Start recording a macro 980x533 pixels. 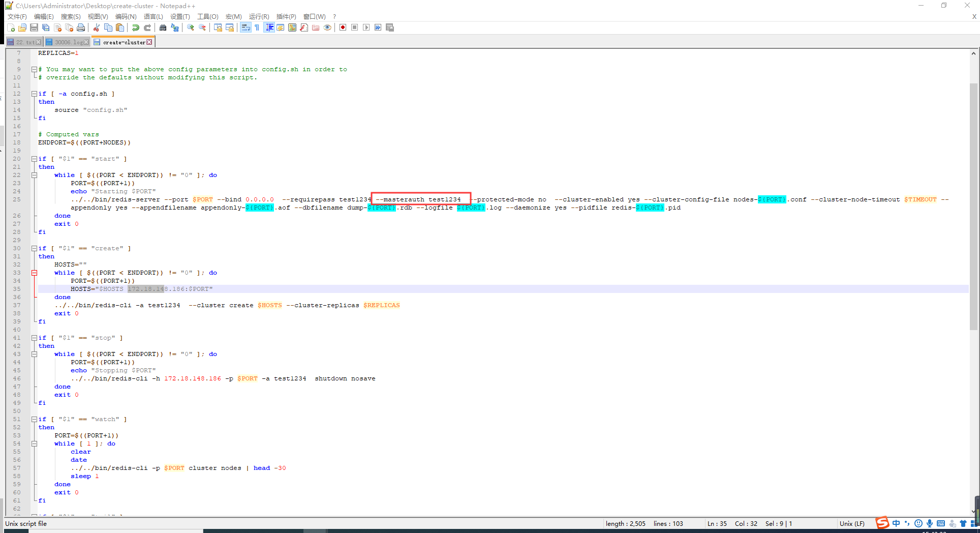coord(343,27)
